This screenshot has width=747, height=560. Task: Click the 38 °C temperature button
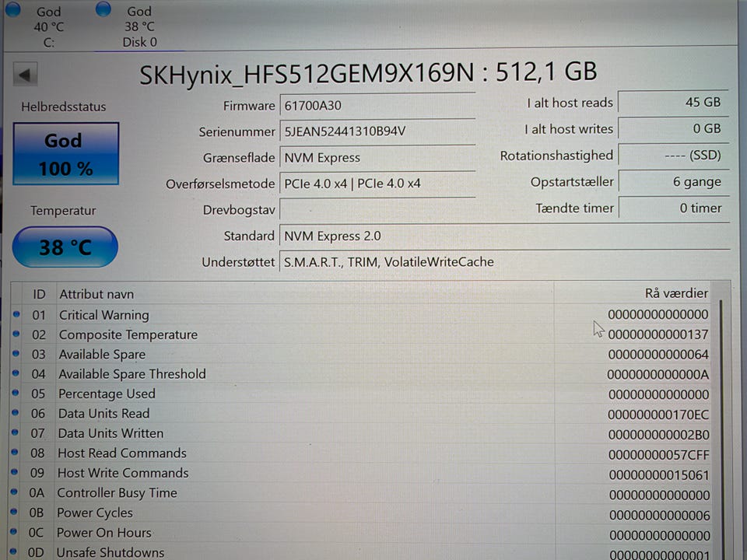65,247
